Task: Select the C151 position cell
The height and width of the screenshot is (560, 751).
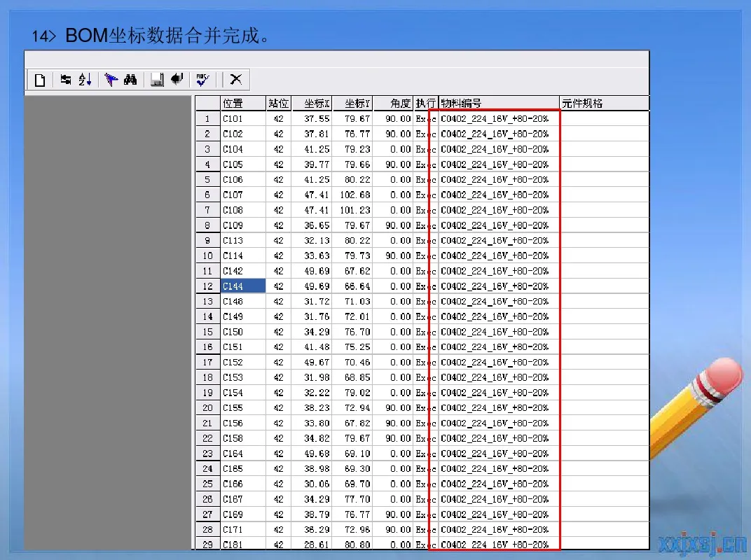Action: [243, 347]
